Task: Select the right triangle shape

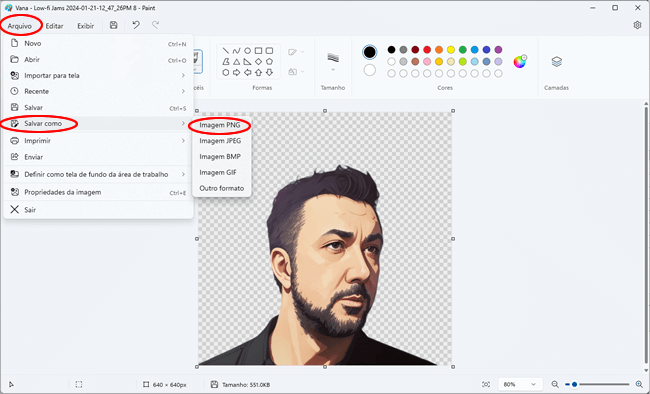Action: [247, 62]
